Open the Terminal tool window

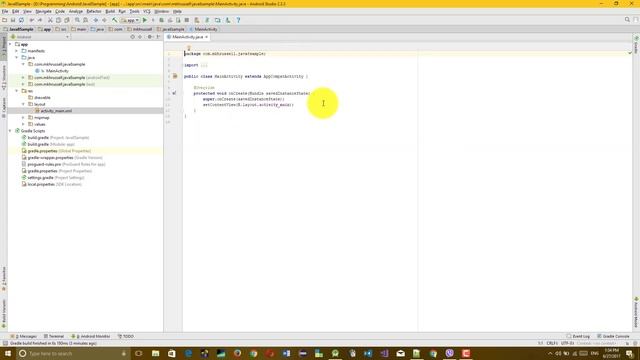coord(54,336)
